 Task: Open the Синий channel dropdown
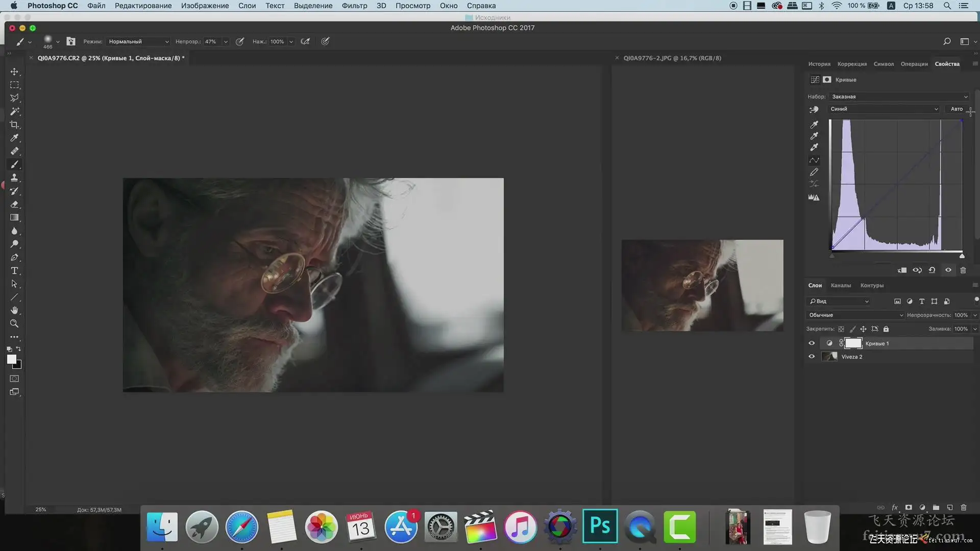pos(884,109)
